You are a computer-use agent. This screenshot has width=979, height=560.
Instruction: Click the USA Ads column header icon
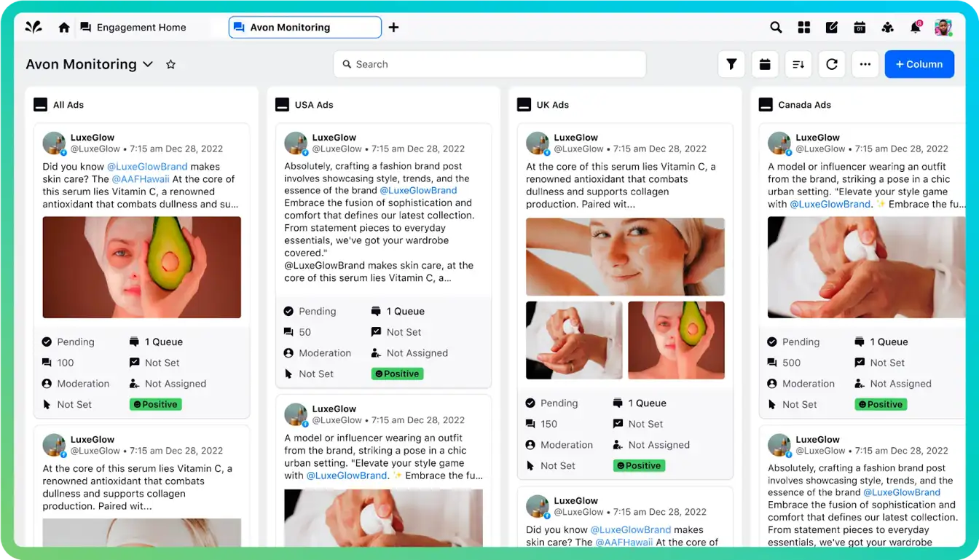[283, 105]
